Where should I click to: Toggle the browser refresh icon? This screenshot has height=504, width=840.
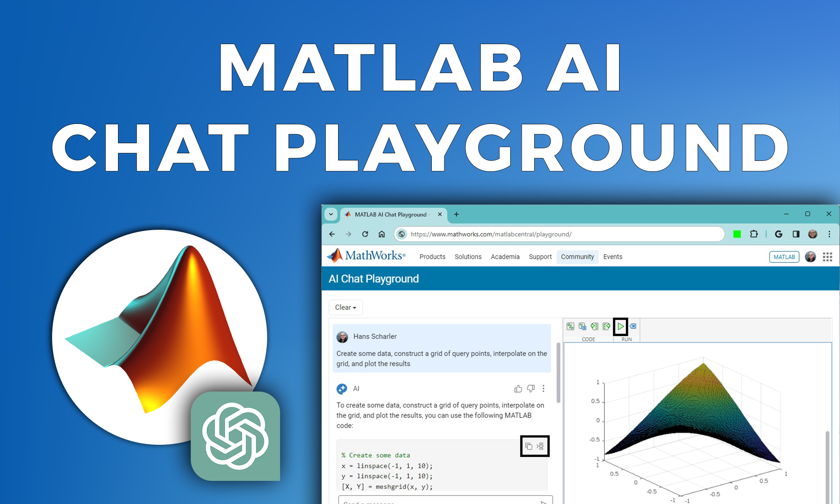[x=365, y=235]
